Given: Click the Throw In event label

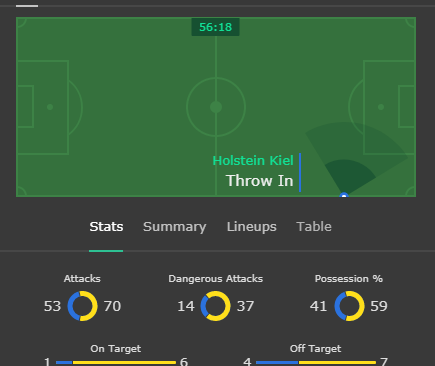Looking at the screenshot, I should (x=260, y=181).
